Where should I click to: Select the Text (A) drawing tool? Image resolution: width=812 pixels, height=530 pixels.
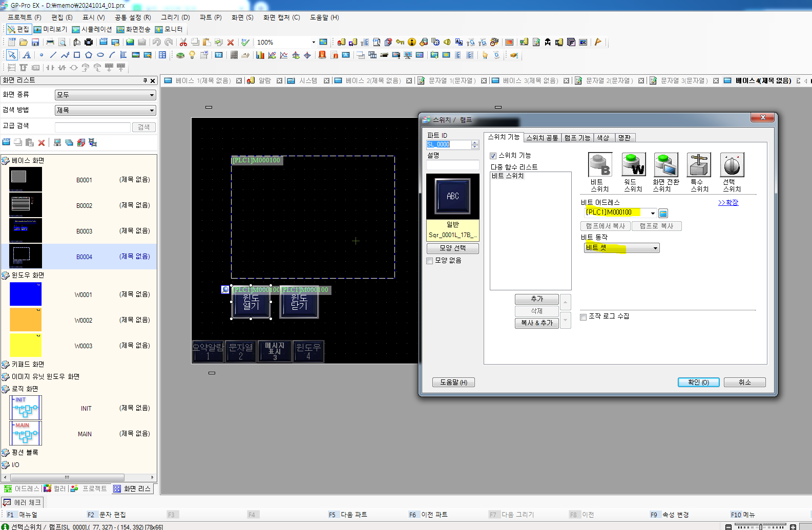27,55
